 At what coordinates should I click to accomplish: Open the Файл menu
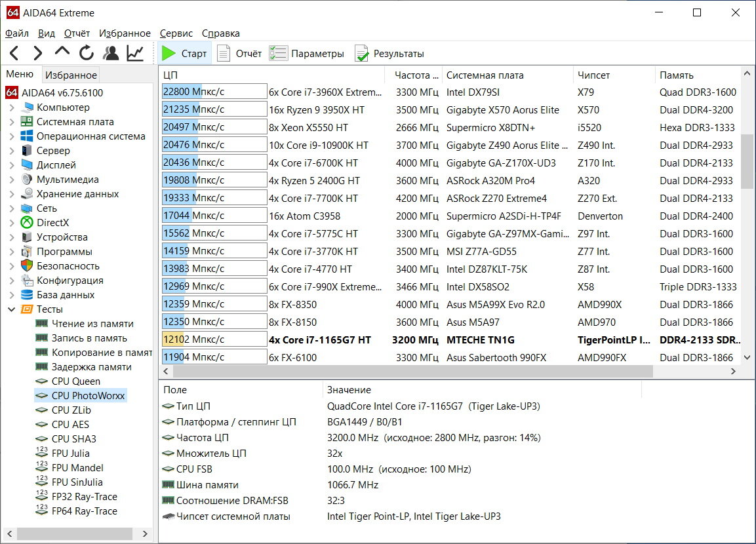click(17, 33)
